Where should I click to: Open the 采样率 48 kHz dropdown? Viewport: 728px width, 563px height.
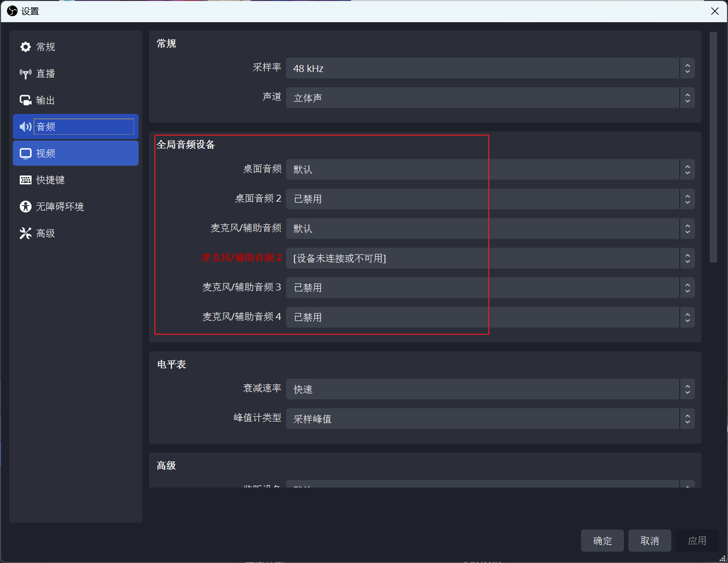tap(490, 68)
